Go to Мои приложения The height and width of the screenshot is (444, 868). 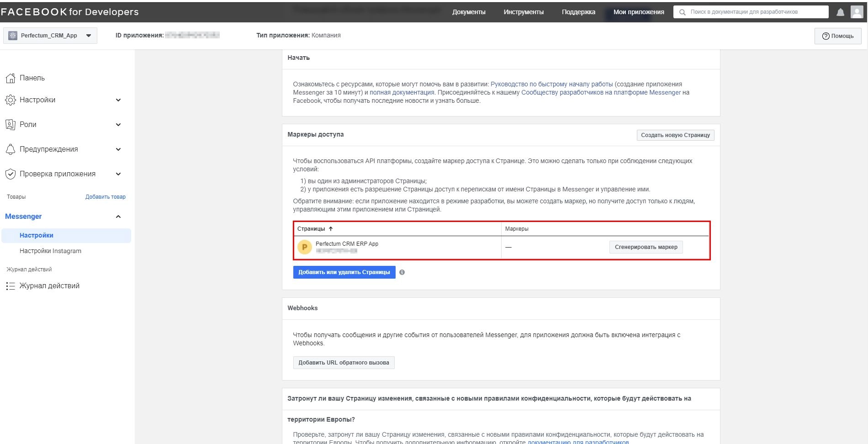(639, 12)
